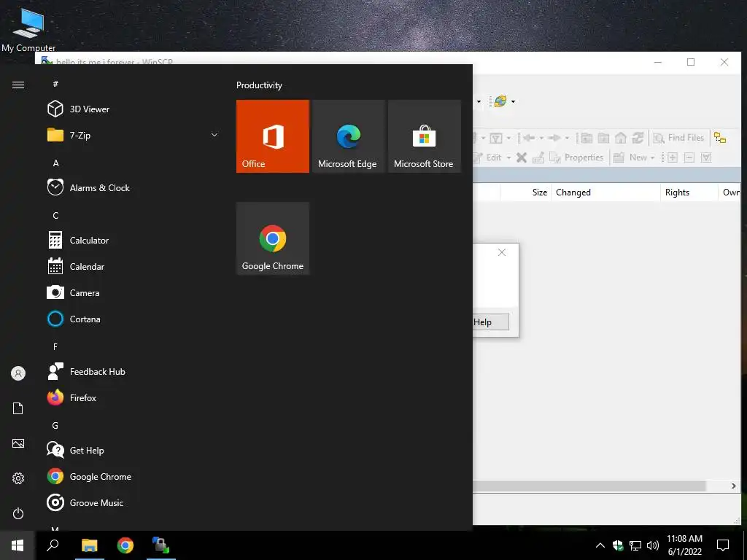
Task: Select the letter F section header
Action: [x=55, y=346]
